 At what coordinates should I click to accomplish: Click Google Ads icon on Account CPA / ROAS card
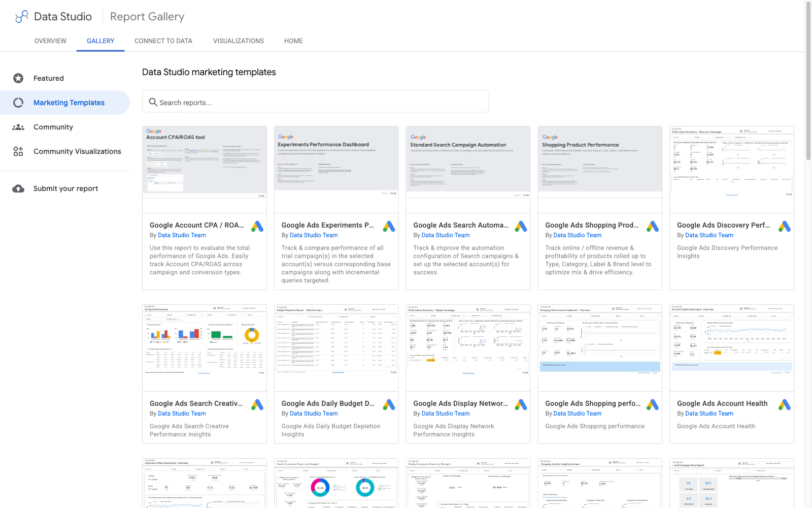pos(257,227)
